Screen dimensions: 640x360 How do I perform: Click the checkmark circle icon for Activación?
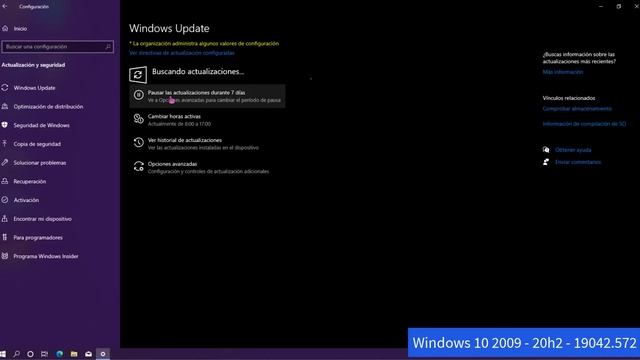[5, 200]
